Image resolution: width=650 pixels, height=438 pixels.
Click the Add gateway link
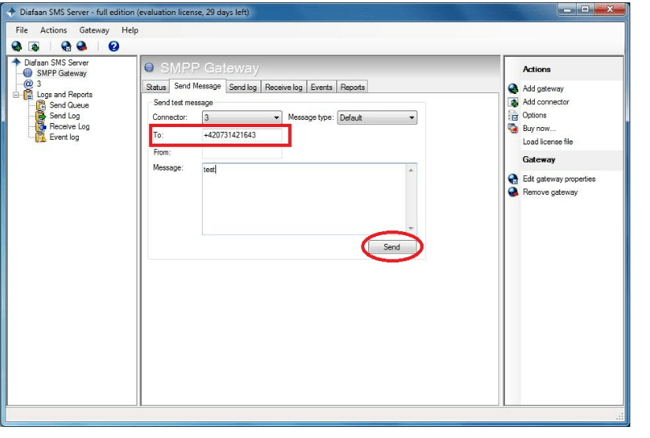543,89
